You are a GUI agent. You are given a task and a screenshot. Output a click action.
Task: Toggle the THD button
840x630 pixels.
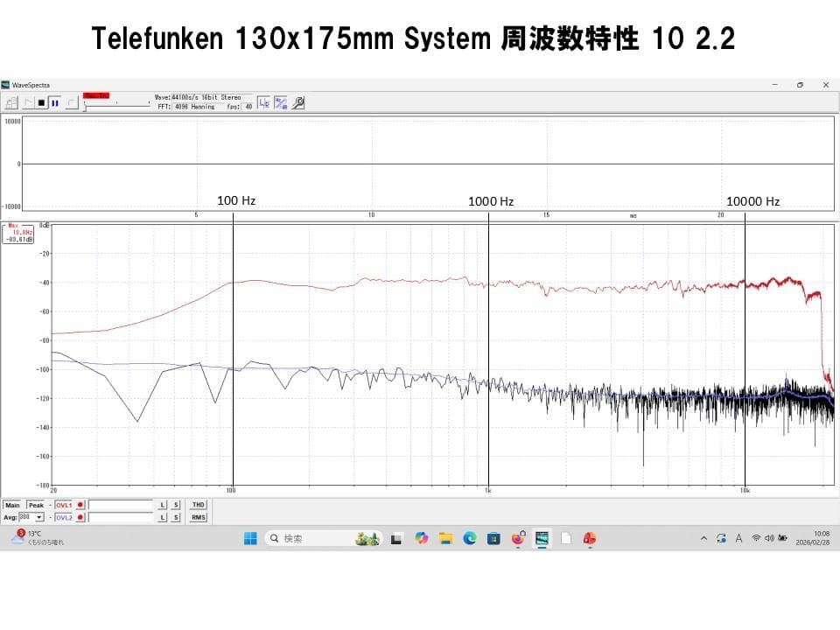point(199,505)
